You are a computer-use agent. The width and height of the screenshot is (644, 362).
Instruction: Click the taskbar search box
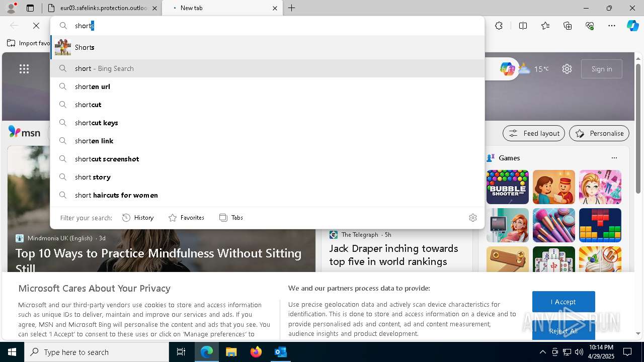point(97,352)
